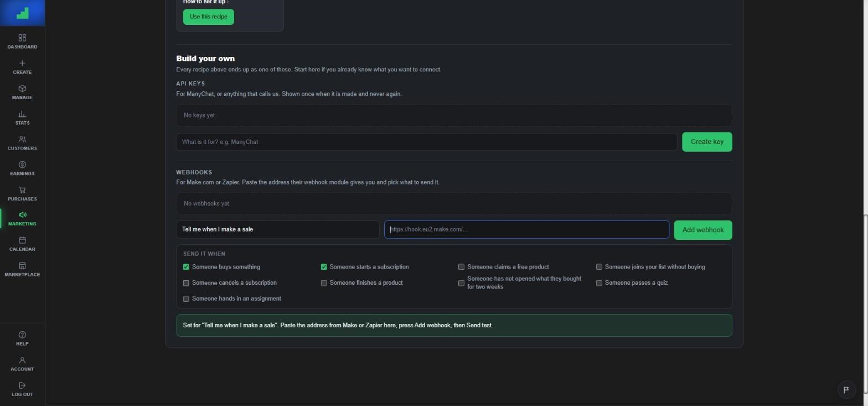The image size is (868, 406).
Task: Open the Calendar icon in sidebar
Action: pyautogui.click(x=22, y=240)
